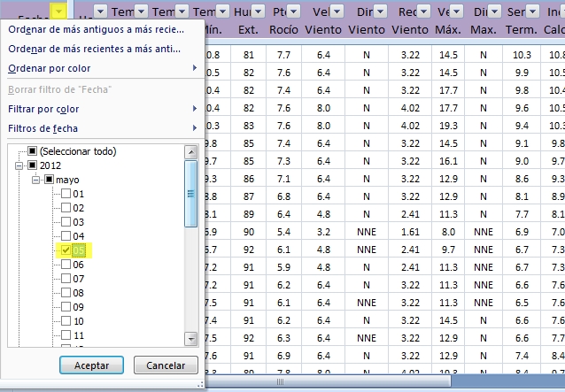This screenshot has width=565, height=392.
Task: Open the Ordenar por color submenu
Action: [103, 68]
